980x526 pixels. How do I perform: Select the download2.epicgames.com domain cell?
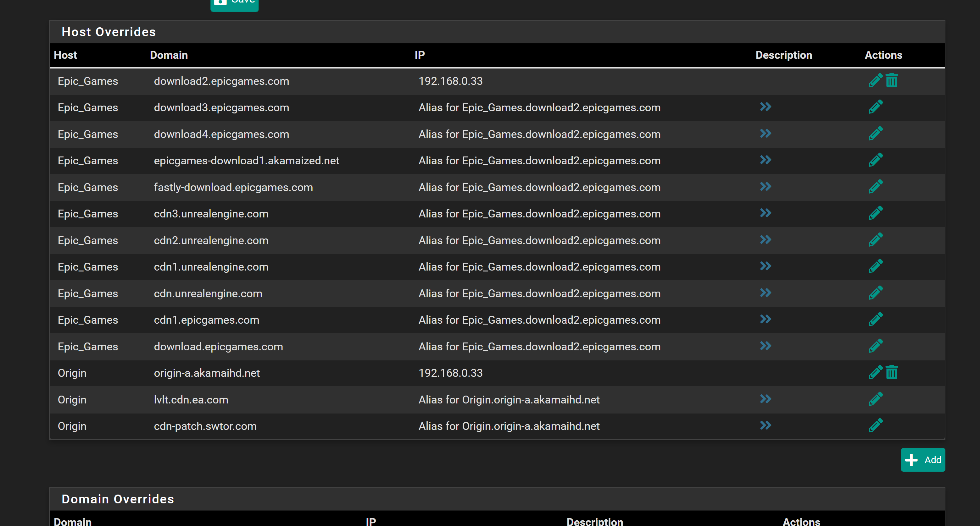click(x=221, y=81)
